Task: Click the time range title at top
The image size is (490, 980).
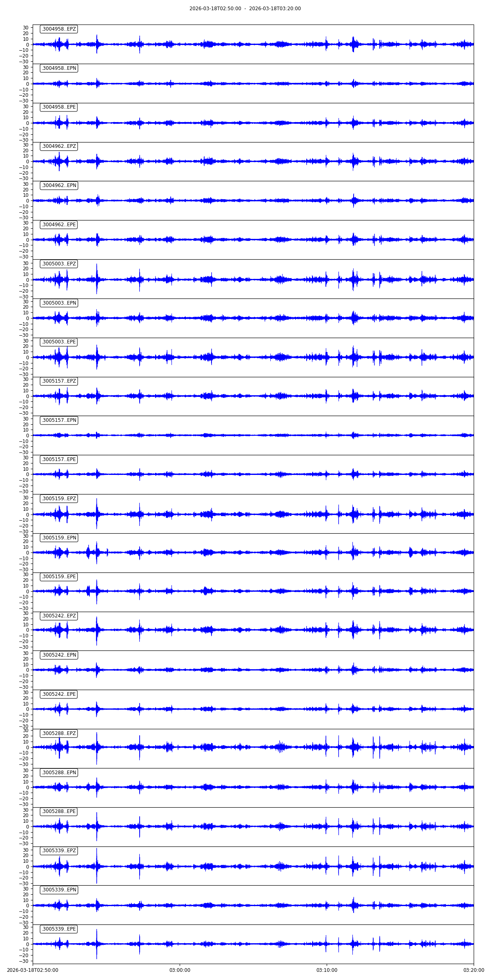Action: pyautogui.click(x=245, y=9)
